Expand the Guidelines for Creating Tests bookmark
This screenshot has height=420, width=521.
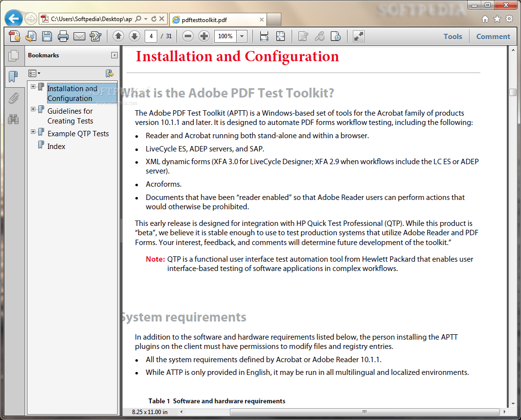pyautogui.click(x=33, y=108)
